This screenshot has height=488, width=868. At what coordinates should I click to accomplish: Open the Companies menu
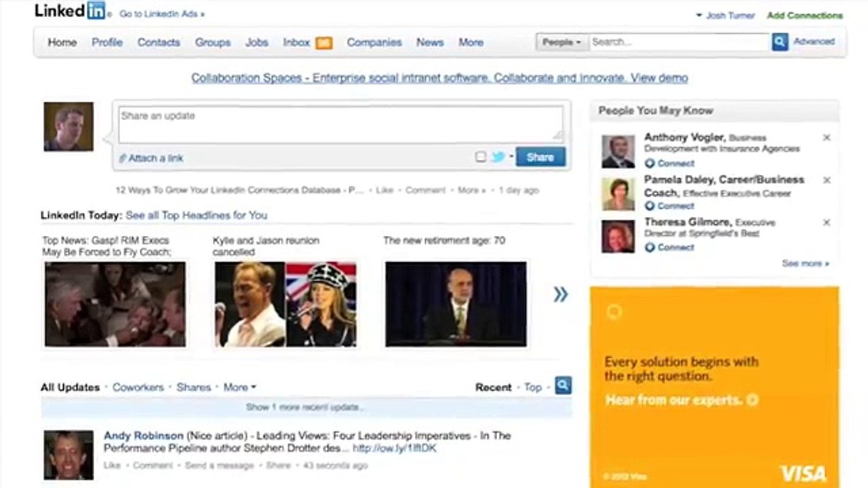(x=375, y=43)
